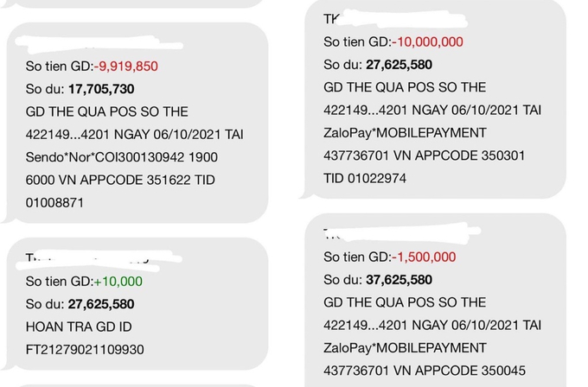Screen dimensions: 588x387
Task: Tap the transaction ID FT21279021109930
Action: click(85, 349)
